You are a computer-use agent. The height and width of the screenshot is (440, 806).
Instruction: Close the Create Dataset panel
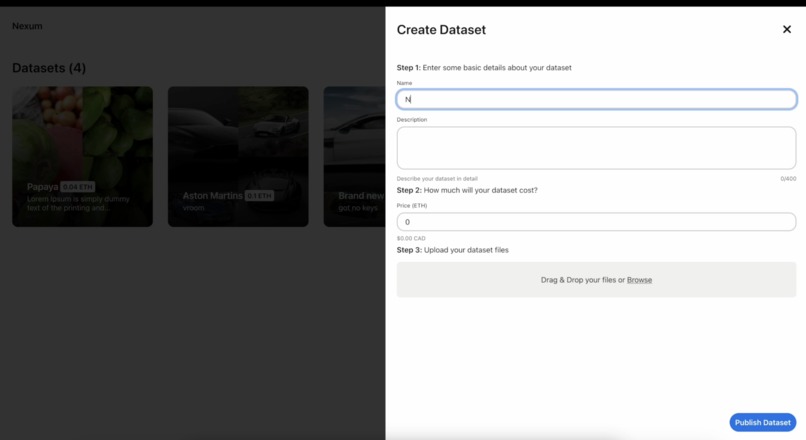(786, 29)
